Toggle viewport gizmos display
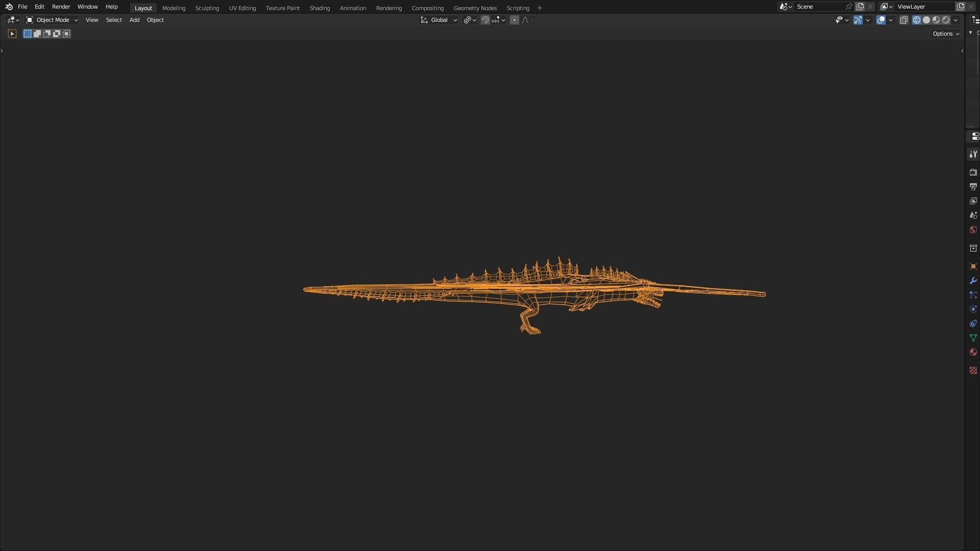Screen dimensions: 980x551 point(858,20)
